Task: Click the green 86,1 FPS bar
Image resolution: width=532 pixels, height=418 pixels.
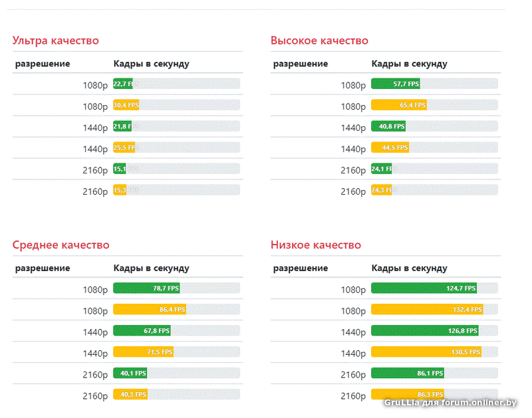Action: (x=407, y=373)
